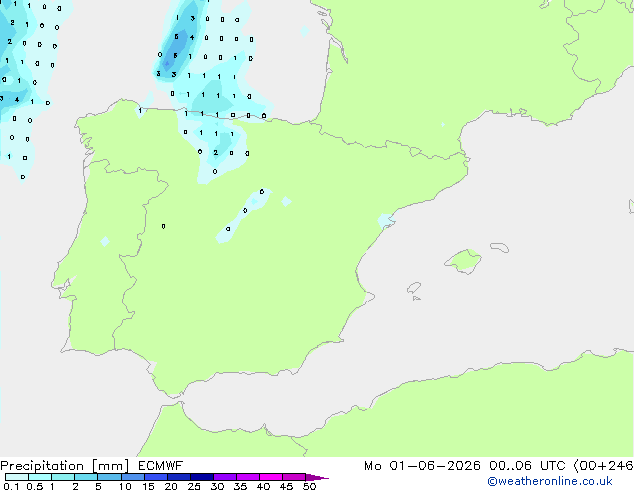Click the "40" legend scale label
This screenshot has height=490, width=634.
tap(263, 486)
